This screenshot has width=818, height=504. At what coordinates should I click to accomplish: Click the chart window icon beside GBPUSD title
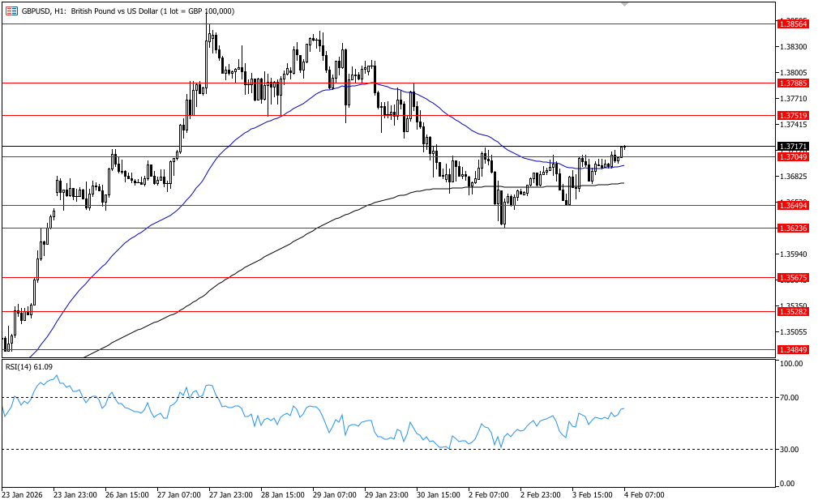[11, 11]
